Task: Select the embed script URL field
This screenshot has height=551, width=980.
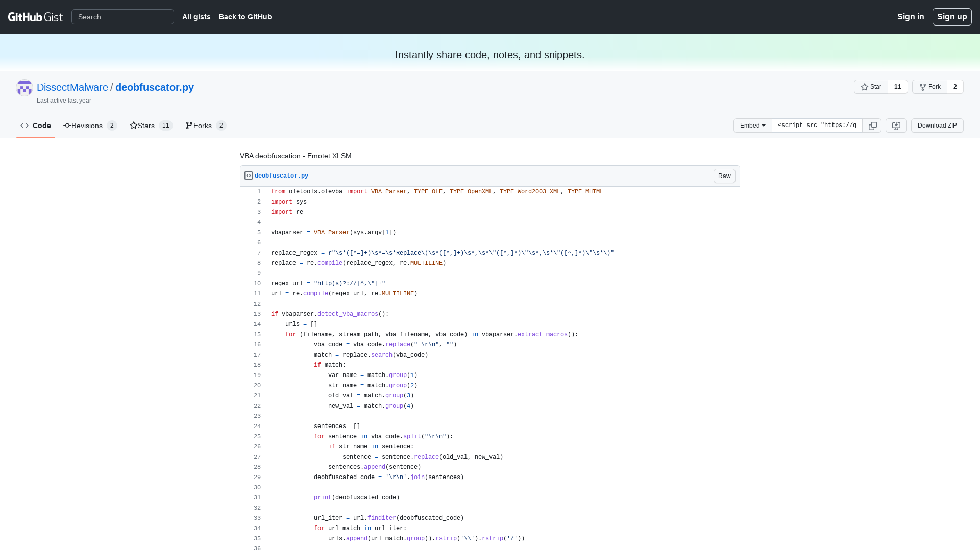Action: point(817,126)
